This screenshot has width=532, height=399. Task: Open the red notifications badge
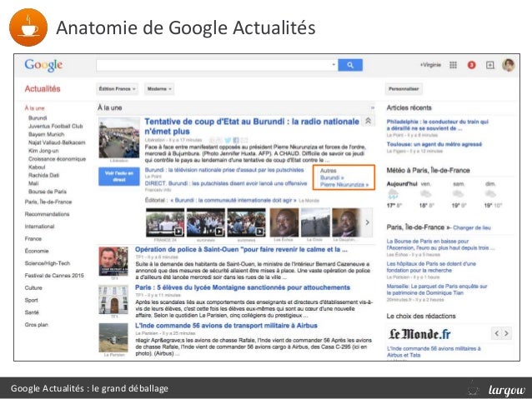tap(471, 65)
